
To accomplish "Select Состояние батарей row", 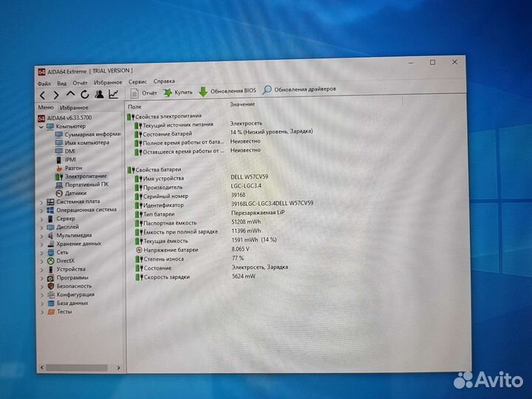I will (x=224, y=133).
